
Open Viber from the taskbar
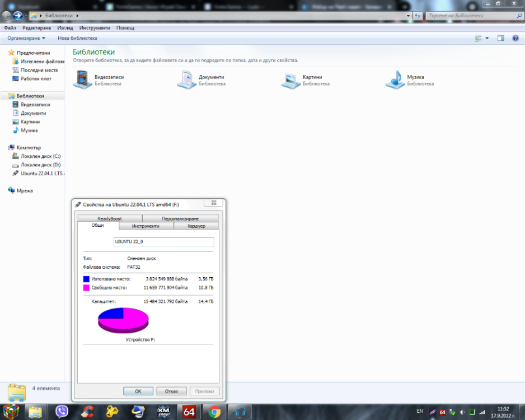click(x=62, y=412)
